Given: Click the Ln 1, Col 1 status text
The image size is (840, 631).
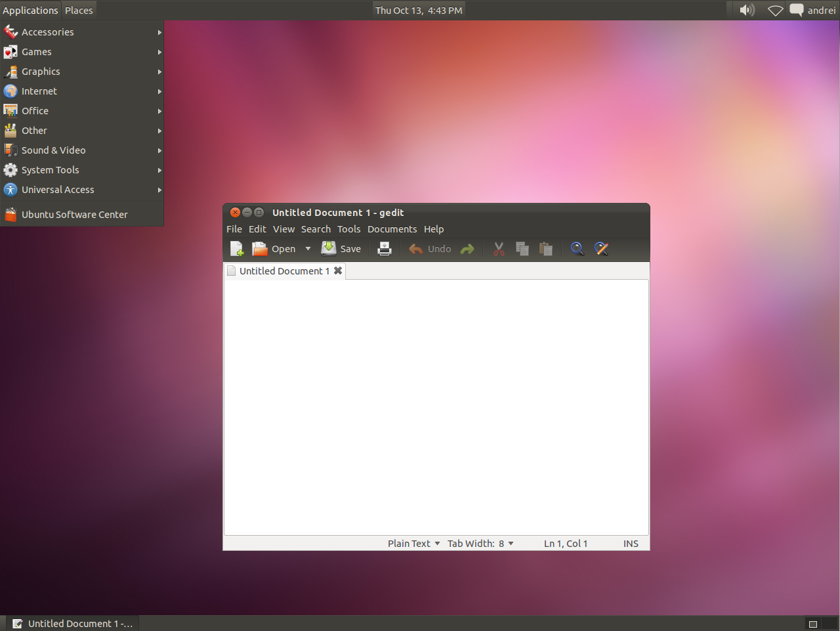Looking at the screenshot, I should click(x=566, y=544).
